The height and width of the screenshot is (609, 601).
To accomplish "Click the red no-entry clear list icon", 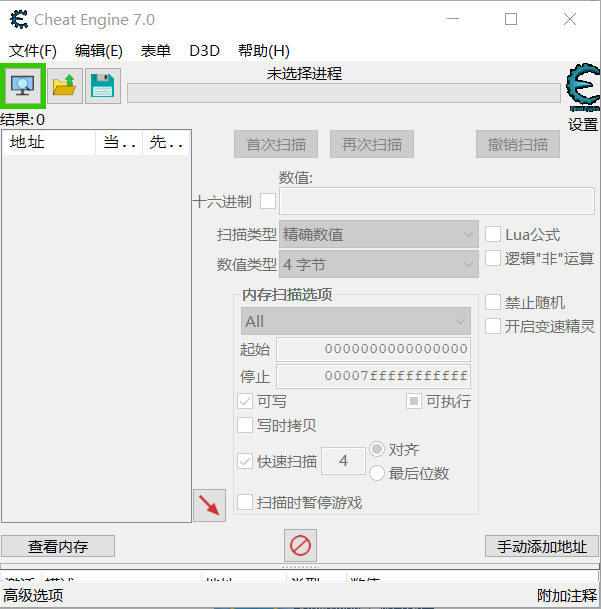I will coord(300,545).
